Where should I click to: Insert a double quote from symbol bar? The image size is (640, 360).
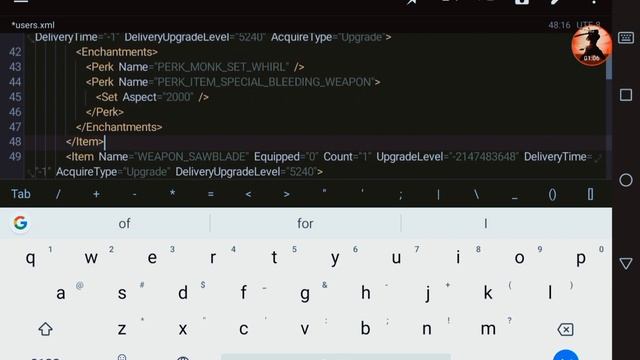pos(324,191)
